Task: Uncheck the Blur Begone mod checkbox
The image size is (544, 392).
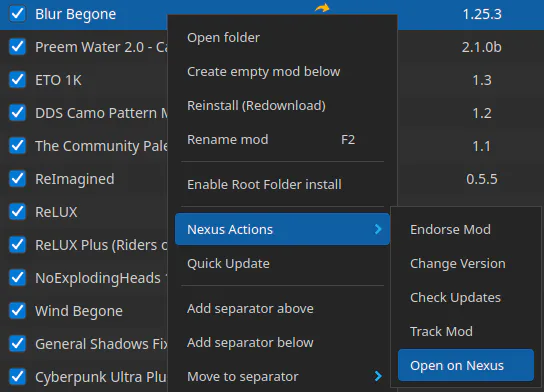Action: click(17, 14)
